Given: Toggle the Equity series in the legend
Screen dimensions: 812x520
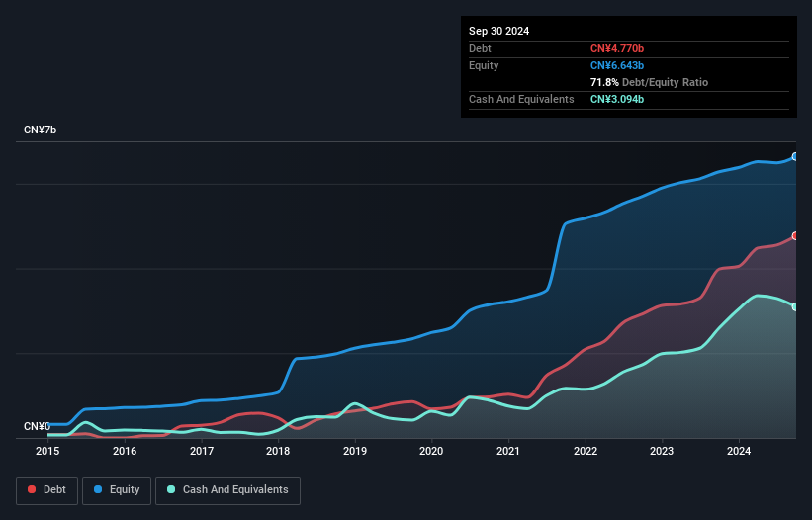Looking at the screenshot, I should [x=117, y=490].
